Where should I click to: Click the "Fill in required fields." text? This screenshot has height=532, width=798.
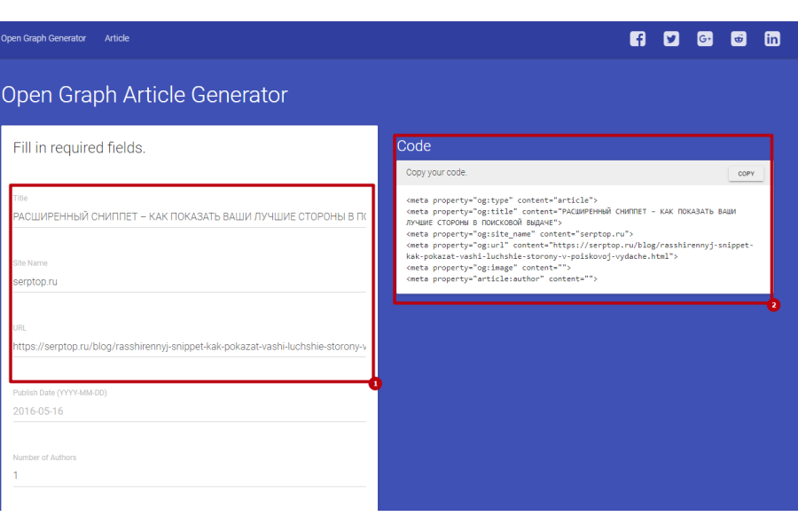[x=79, y=148]
